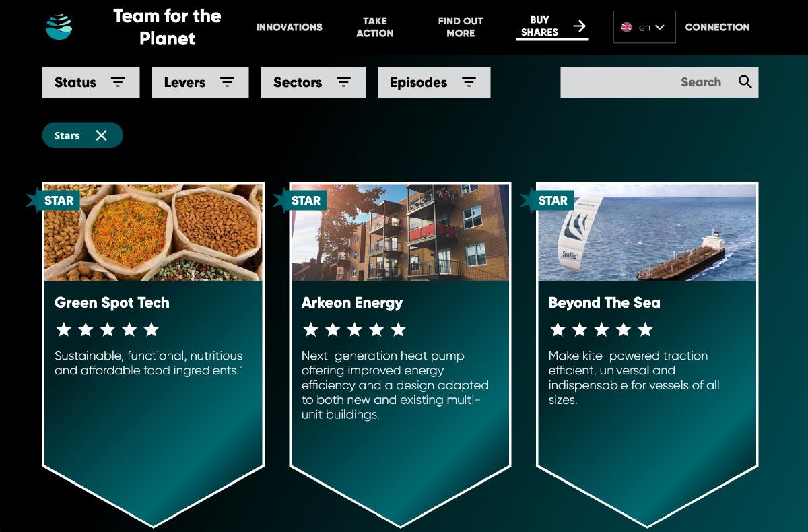
Task: Open the Sectors filter dropdown
Action: click(x=313, y=82)
